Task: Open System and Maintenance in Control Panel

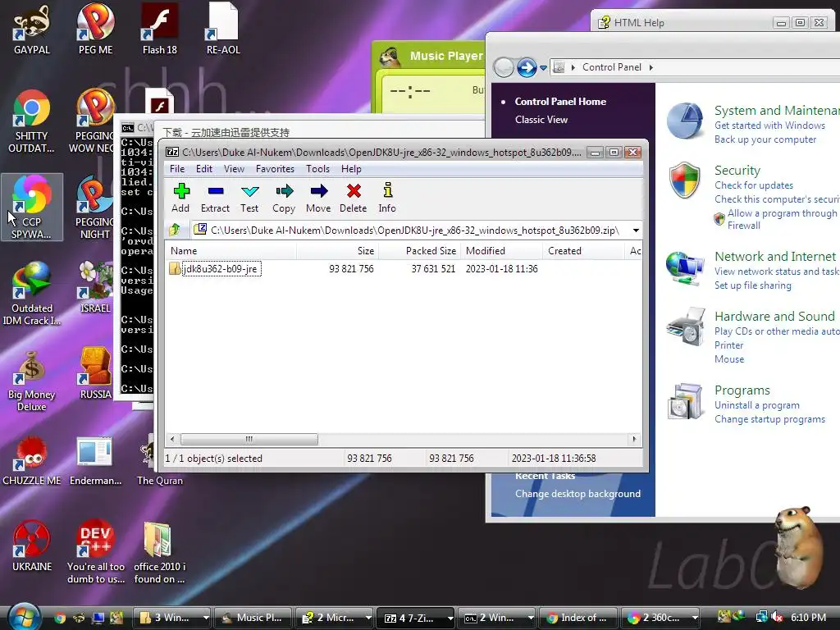Action: click(x=777, y=111)
